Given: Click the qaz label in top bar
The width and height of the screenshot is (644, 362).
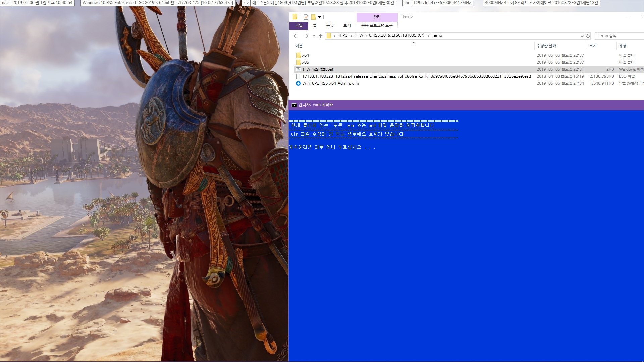Looking at the screenshot, I should tap(5, 3).
